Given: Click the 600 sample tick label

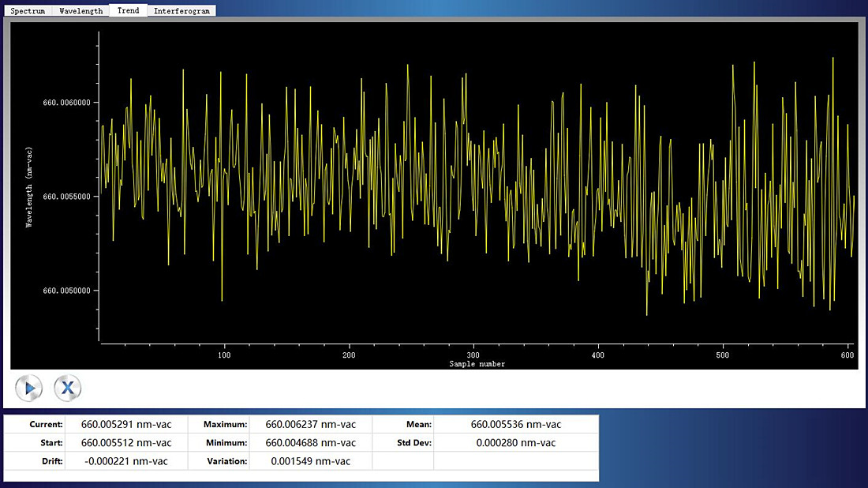Looking at the screenshot, I should coord(847,355).
